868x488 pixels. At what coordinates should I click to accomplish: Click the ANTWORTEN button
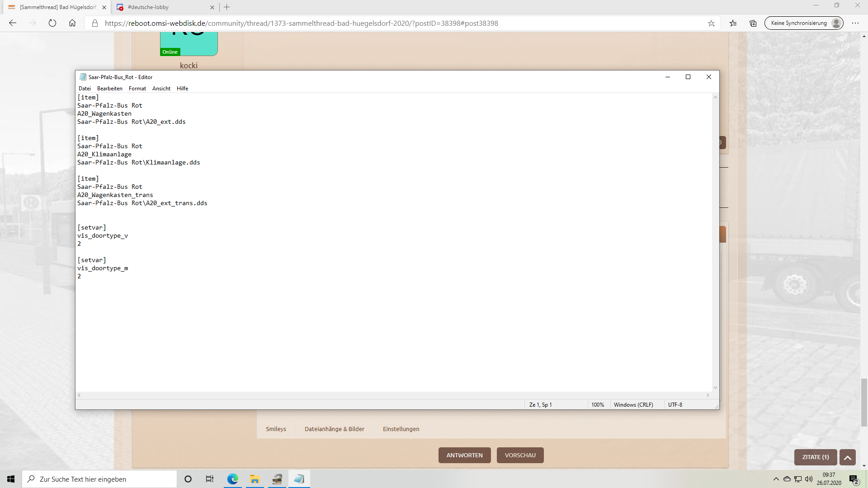tap(464, 455)
